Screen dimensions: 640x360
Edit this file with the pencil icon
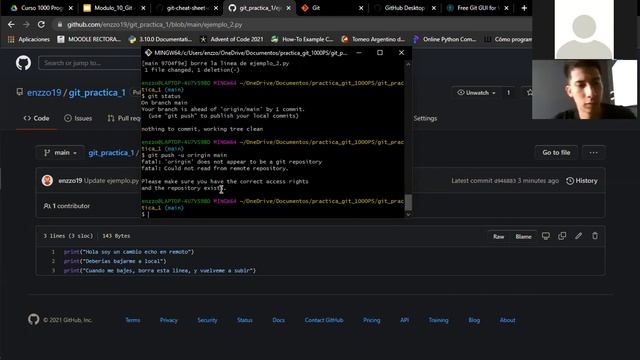coord(578,236)
